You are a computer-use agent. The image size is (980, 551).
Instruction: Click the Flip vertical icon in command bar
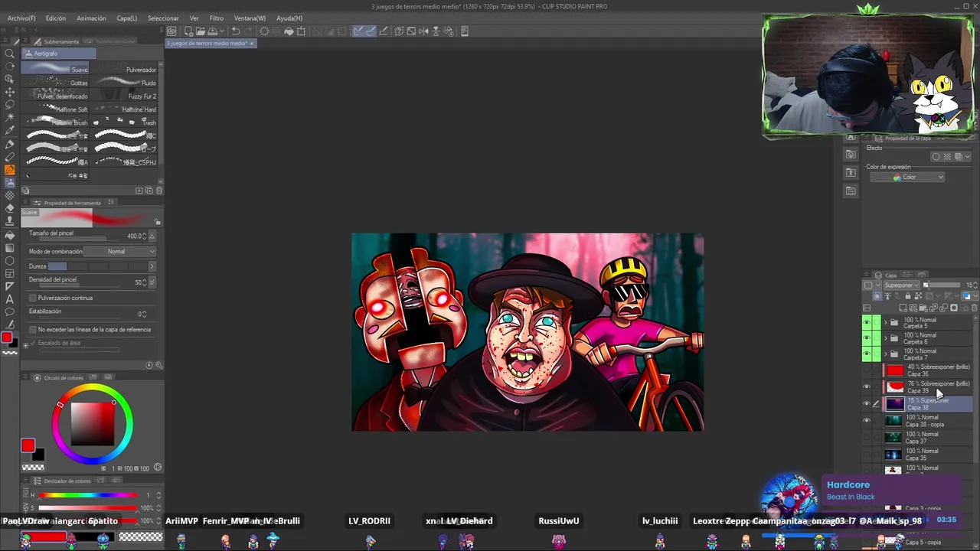(x=436, y=31)
